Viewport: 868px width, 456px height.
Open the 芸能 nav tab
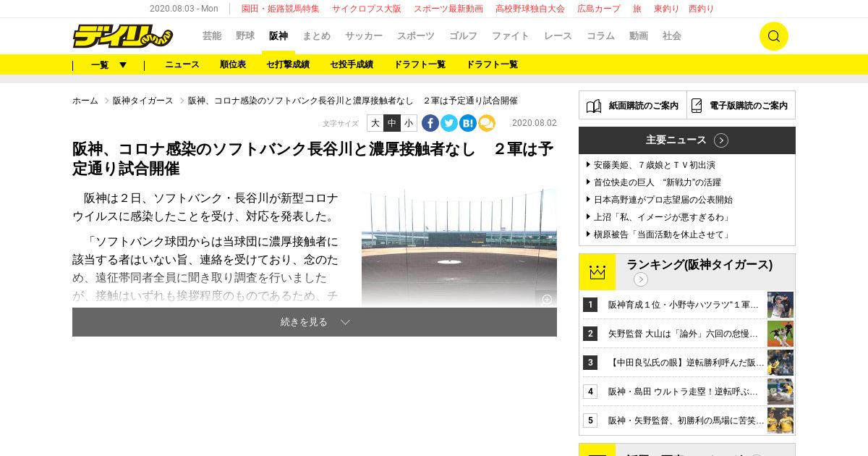212,35
